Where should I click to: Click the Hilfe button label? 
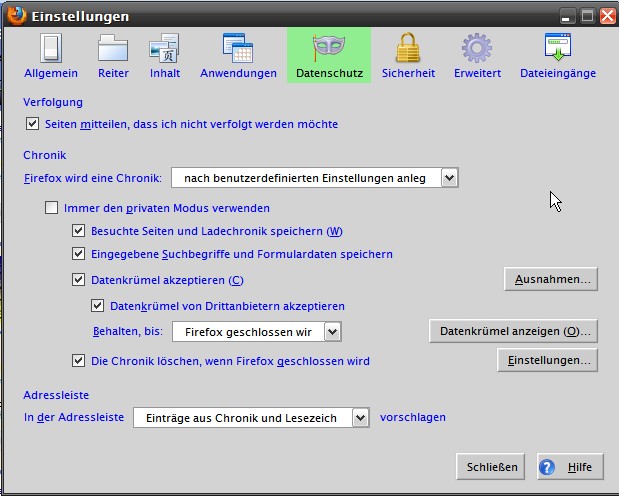(x=580, y=467)
